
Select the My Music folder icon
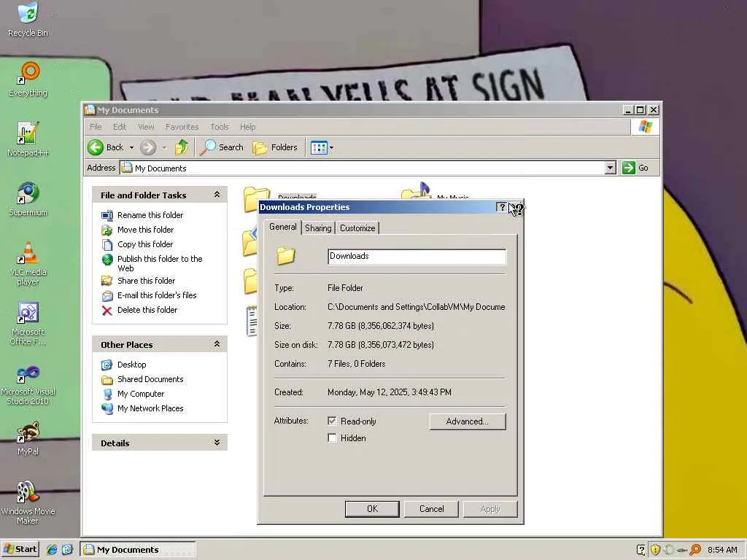click(416, 190)
